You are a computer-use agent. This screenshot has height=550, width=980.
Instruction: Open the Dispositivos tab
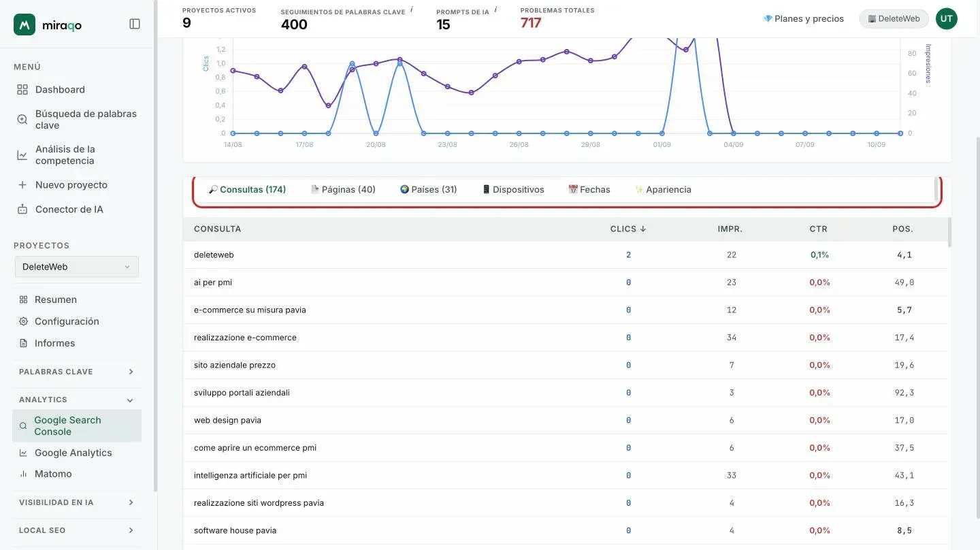(x=513, y=190)
